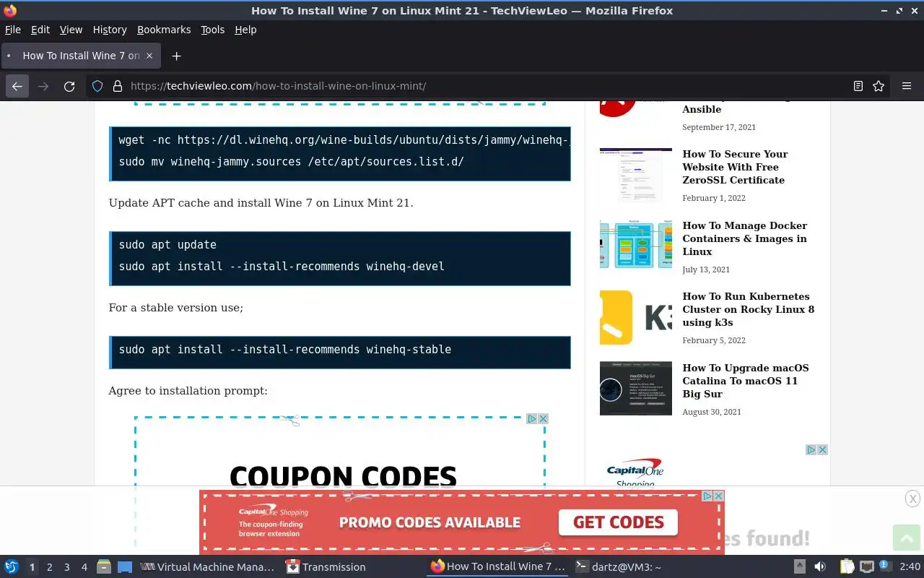
Task: Switch to Transmission window in taskbar
Action: coord(326,567)
